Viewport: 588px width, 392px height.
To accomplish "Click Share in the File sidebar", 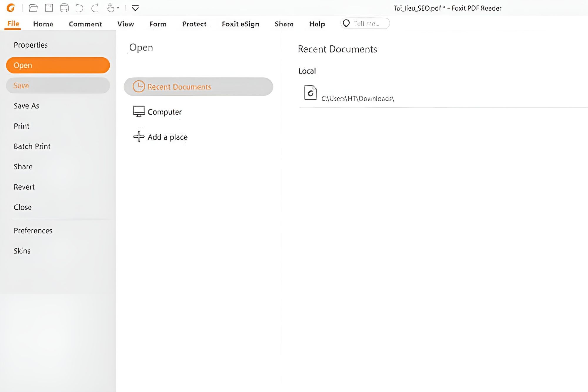I will 23,166.
